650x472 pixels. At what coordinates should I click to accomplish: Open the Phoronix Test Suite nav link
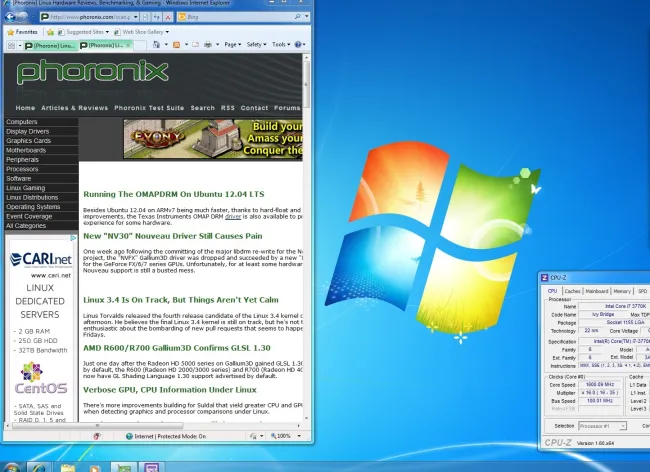149,108
